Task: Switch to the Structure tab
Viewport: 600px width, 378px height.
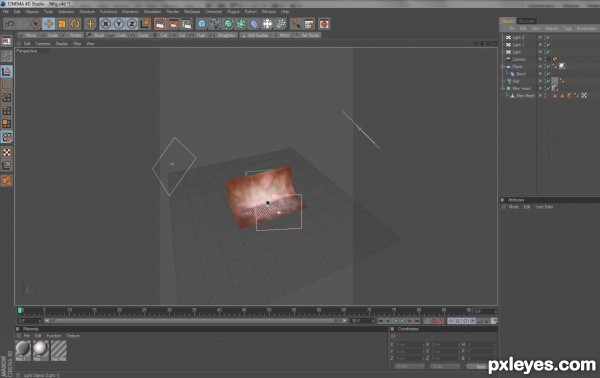Action: [x=527, y=21]
